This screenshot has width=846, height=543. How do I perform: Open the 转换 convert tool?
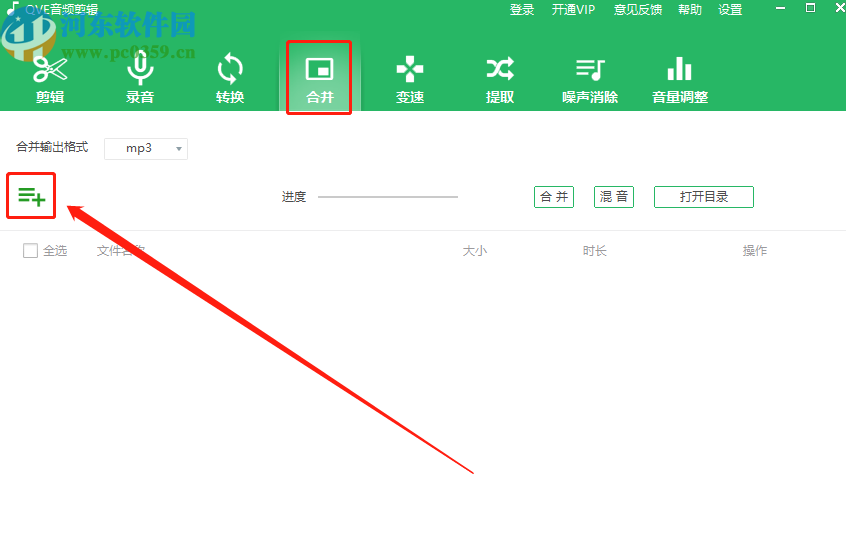230,79
